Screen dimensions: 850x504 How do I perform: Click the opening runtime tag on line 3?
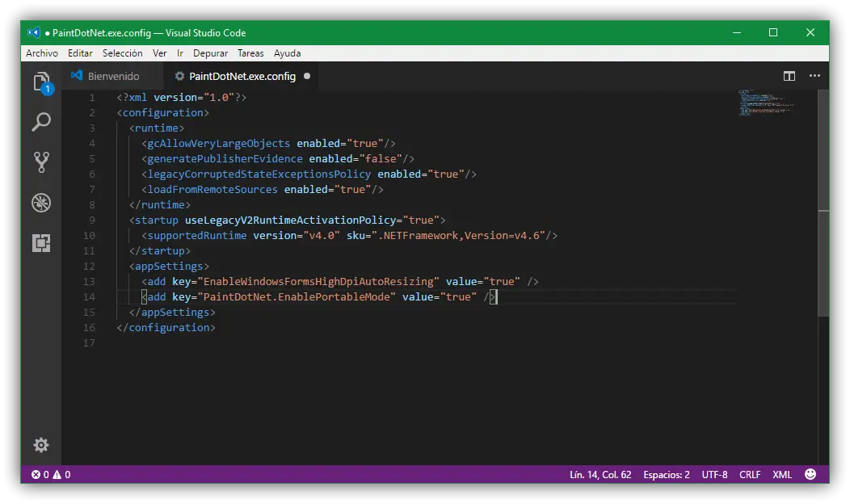click(157, 128)
